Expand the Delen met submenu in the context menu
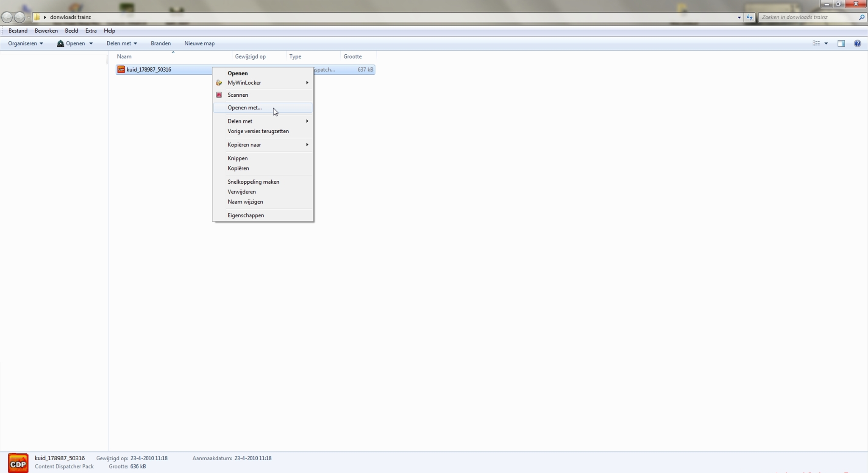The width and height of the screenshot is (868, 473). (307, 121)
